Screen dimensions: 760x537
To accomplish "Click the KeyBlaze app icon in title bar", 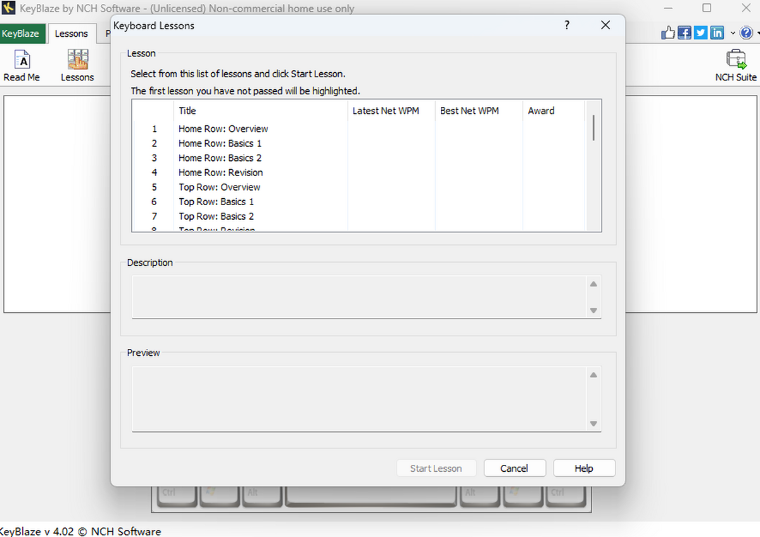I will pyautogui.click(x=8, y=8).
